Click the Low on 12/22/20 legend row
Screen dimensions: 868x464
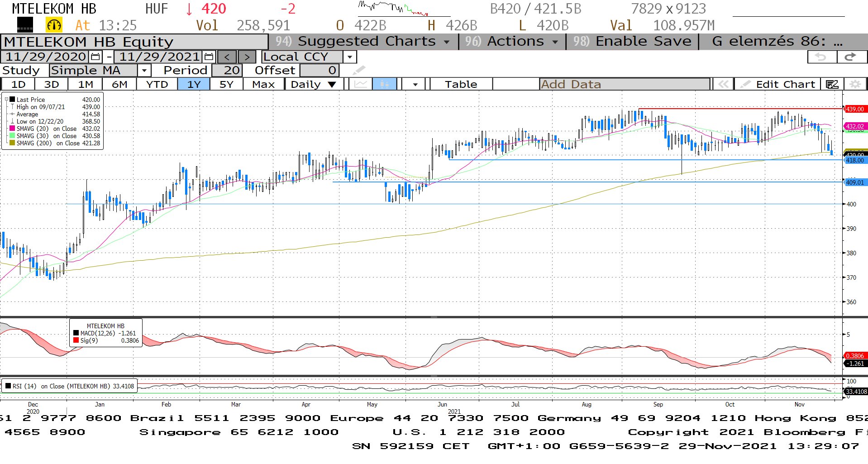pos(55,121)
